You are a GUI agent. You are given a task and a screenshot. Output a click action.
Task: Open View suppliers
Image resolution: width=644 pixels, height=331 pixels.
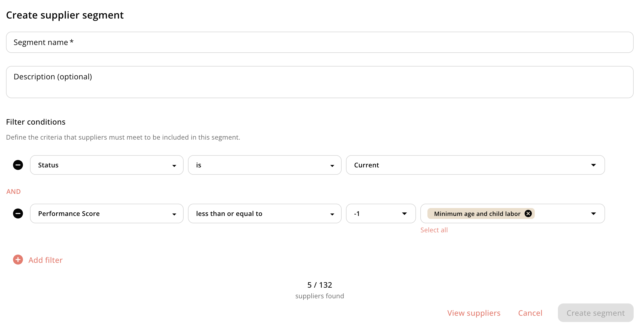click(x=474, y=313)
